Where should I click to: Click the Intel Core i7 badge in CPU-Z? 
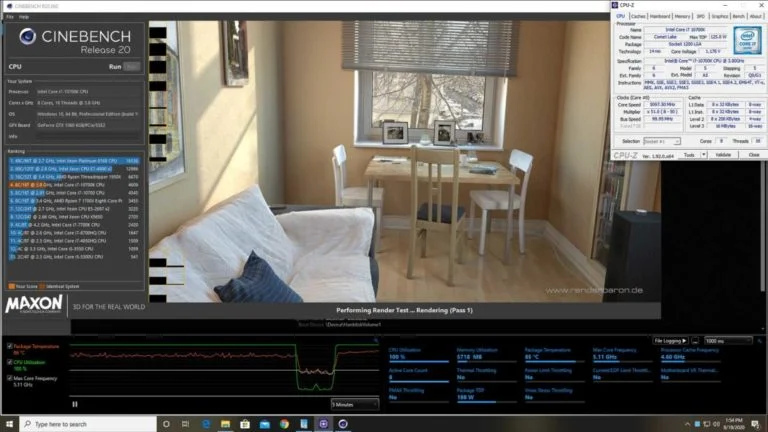click(x=747, y=40)
